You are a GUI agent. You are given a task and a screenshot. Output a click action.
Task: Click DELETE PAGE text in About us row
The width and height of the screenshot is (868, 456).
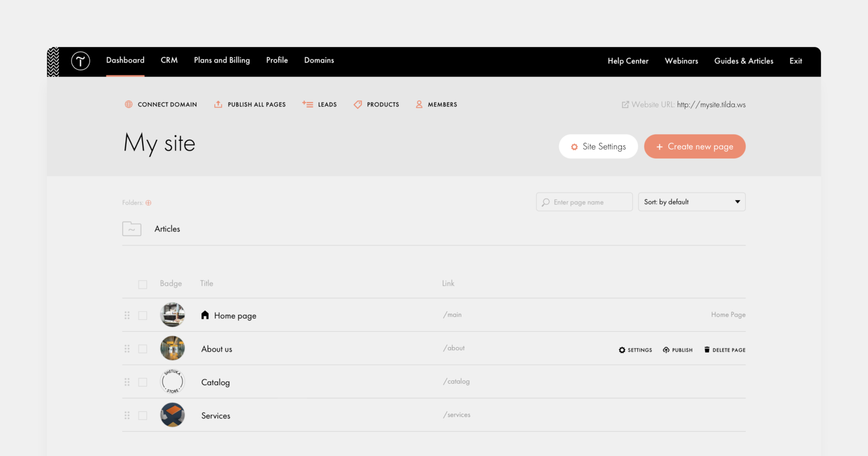[x=729, y=350]
